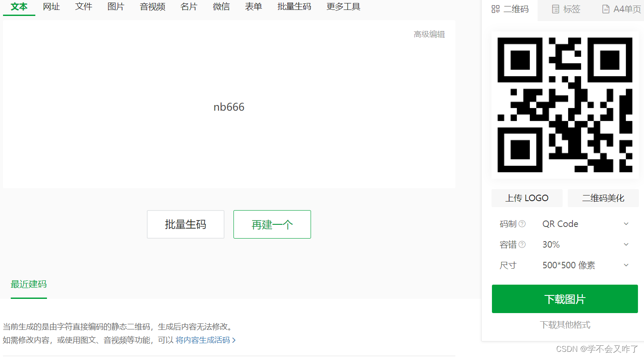
Task: Expand the 30% dropdown arrow
Action: click(x=626, y=245)
